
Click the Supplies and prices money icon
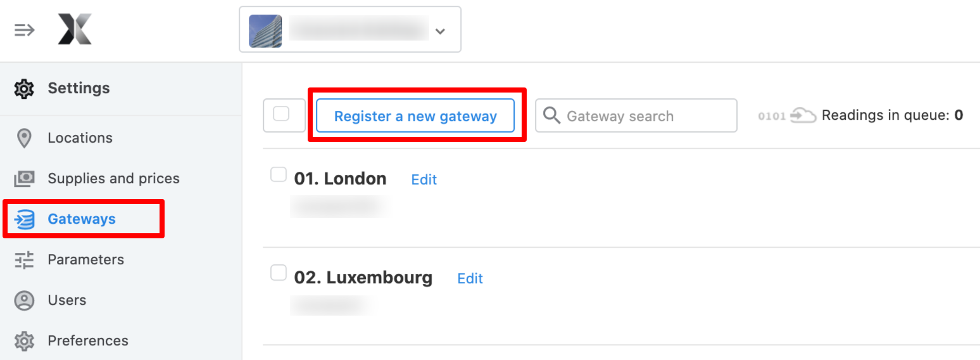[24, 179]
